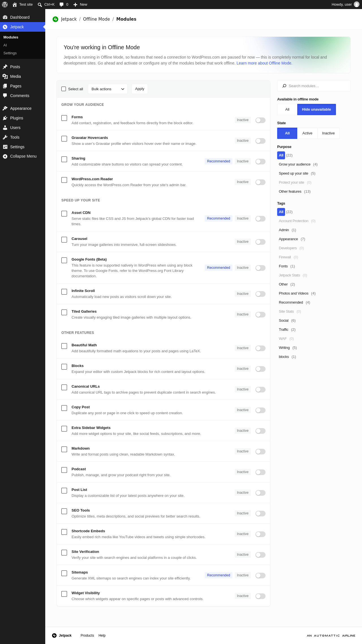Image resolution: width=362 pixels, height=644 pixels.
Task: Open the Help footer link
Action: coord(102,636)
